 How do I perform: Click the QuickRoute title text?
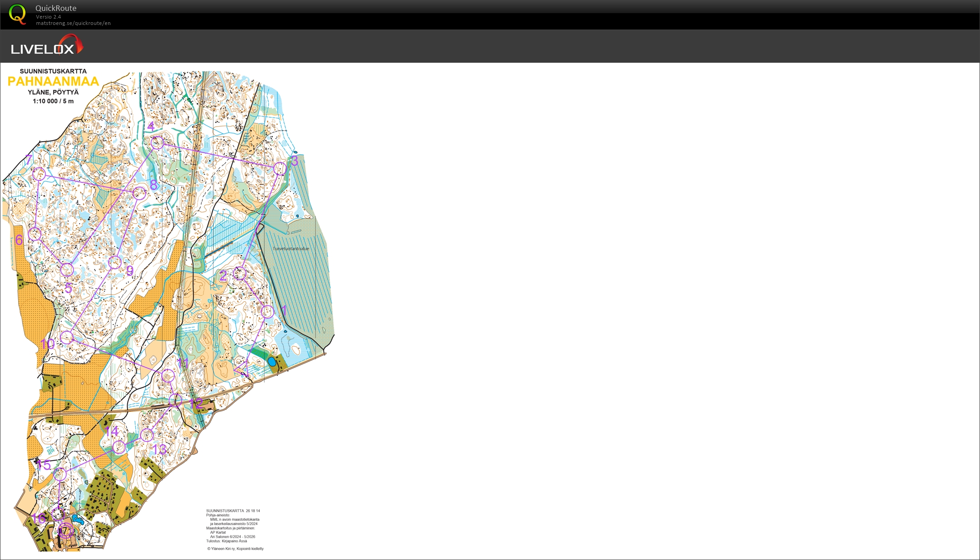point(56,8)
